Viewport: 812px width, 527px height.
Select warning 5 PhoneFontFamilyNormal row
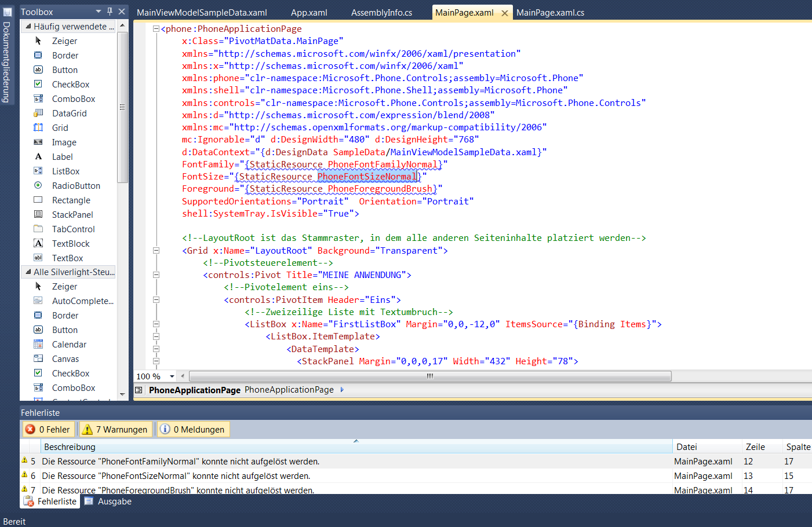point(416,462)
